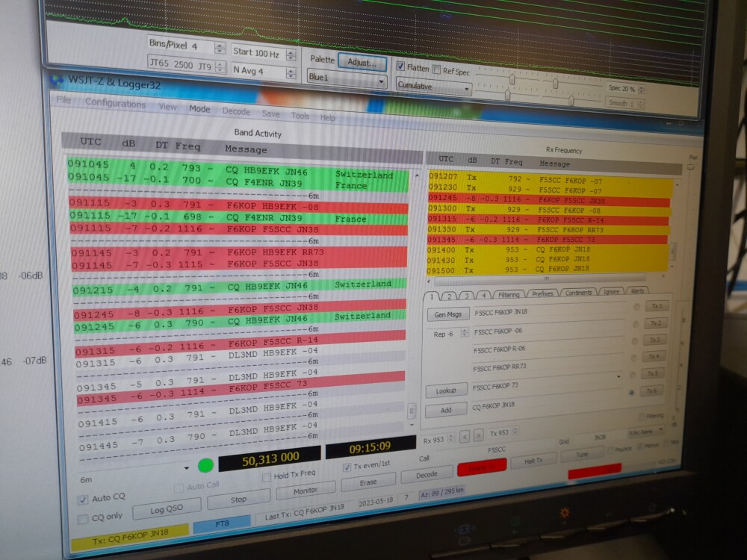This screenshot has width=747, height=560.
Task: Toggle the Tx even/1st checkbox
Action: point(347,467)
